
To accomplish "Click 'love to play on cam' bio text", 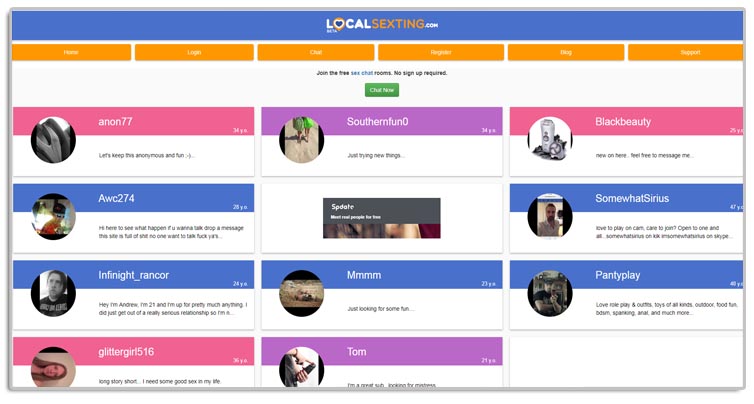I will [x=665, y=232].
